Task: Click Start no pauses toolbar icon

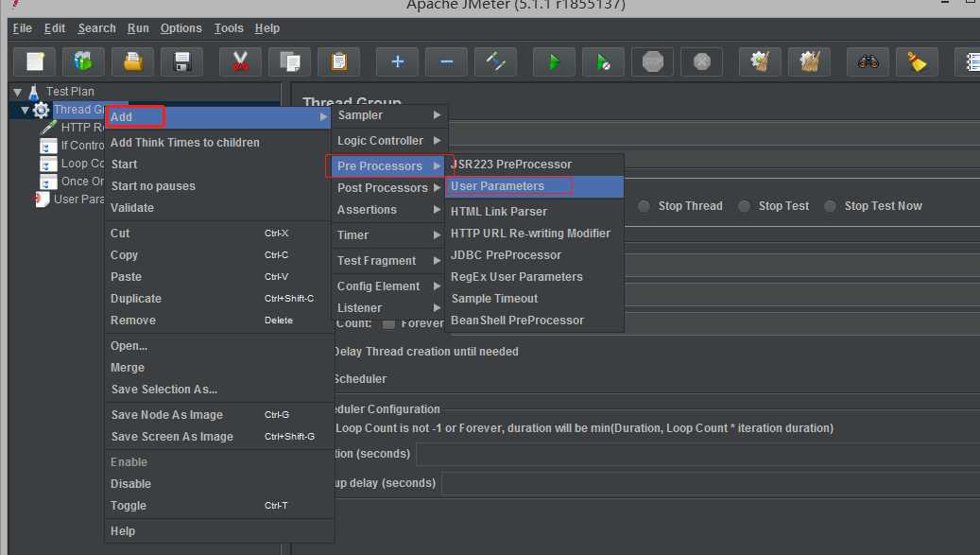Action: tap(603, 61)
